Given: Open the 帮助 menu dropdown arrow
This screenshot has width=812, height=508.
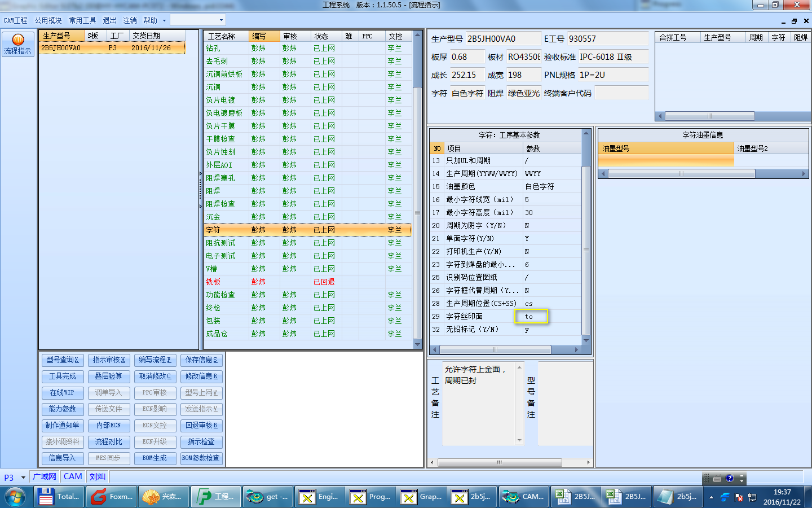Looking at the screenshot, I should coord(164,20).
